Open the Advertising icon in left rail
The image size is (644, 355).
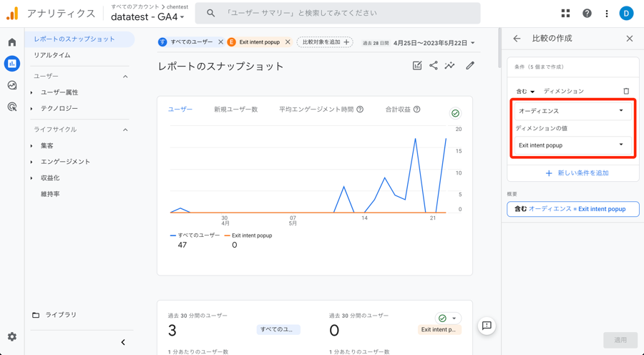pos(12,107)
